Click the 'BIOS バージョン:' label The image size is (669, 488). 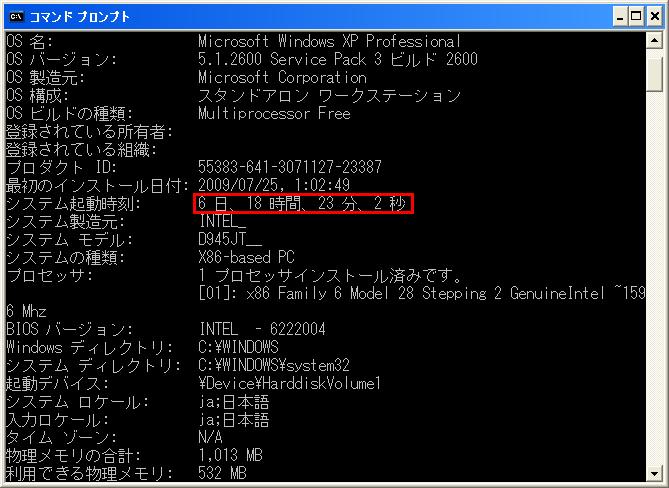70,329
